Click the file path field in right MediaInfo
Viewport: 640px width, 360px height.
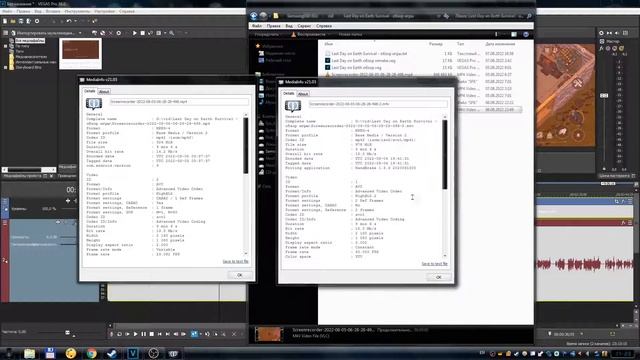(378, 104)
